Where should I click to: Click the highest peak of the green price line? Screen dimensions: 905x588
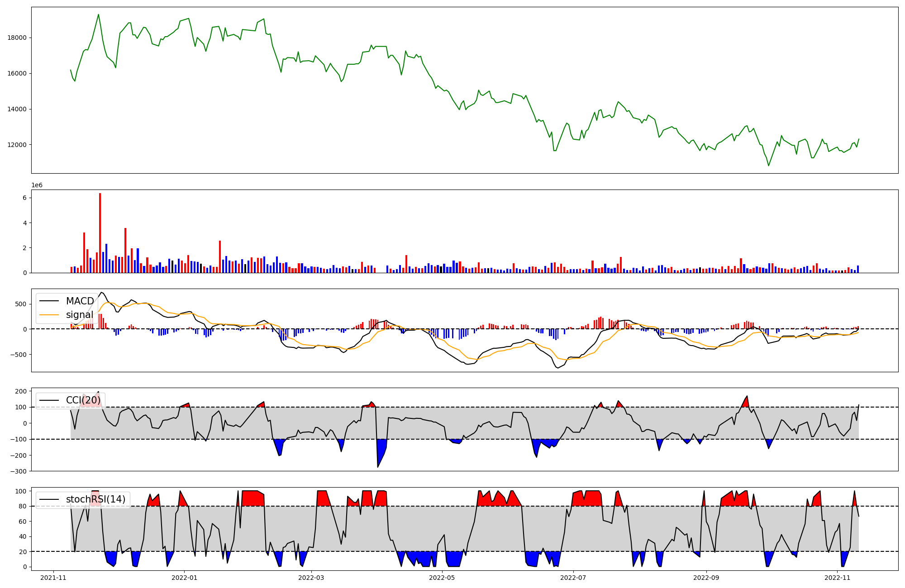[x=98, y=14]
